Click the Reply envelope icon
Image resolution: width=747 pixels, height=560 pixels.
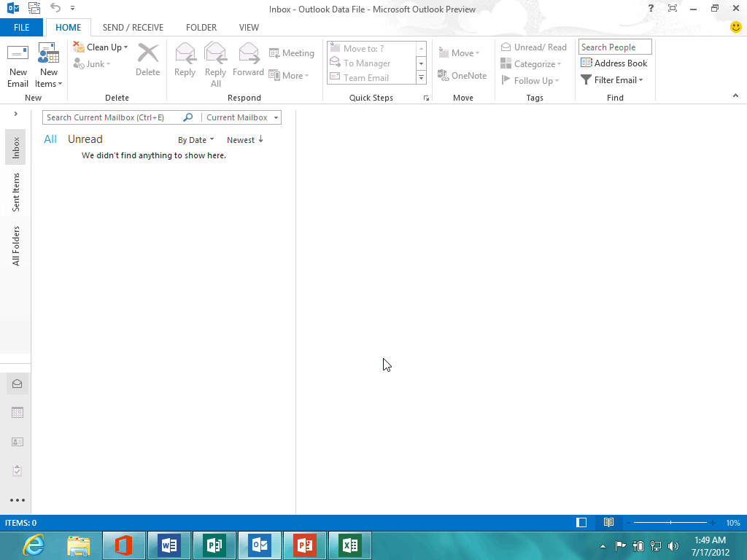tap(185, 53)
